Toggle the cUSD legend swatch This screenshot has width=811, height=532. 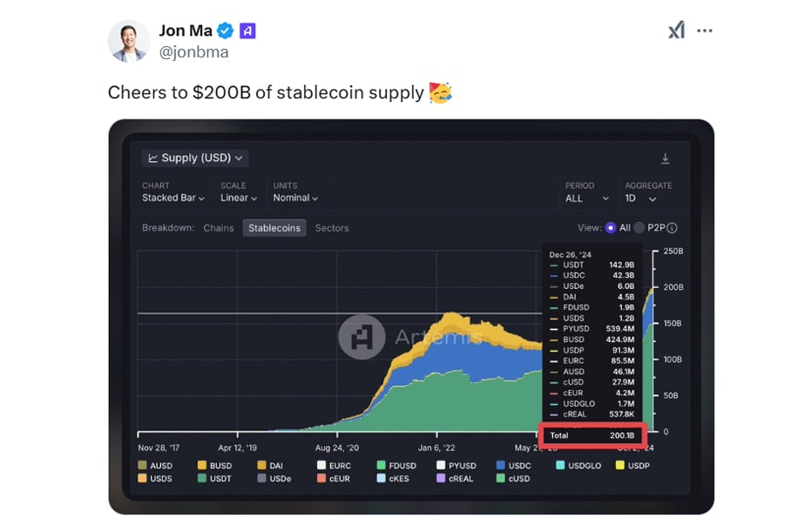[501, 478]
